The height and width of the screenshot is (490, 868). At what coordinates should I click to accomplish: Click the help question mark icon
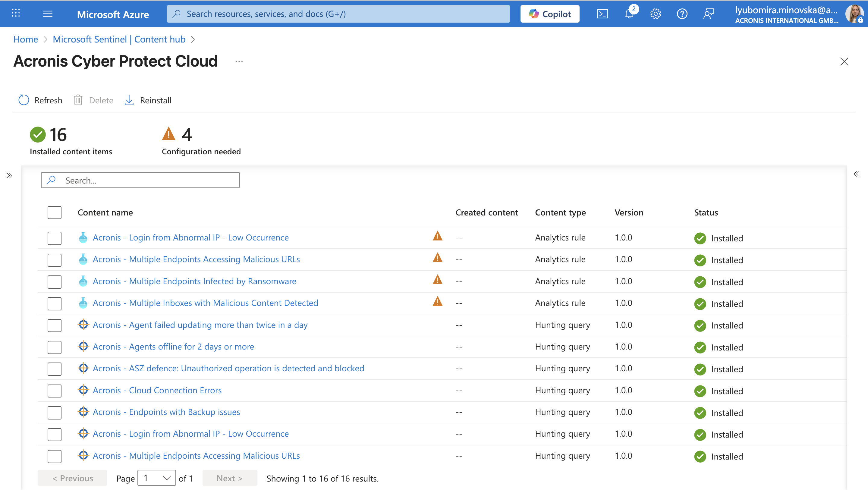click(x=682, y=14)
